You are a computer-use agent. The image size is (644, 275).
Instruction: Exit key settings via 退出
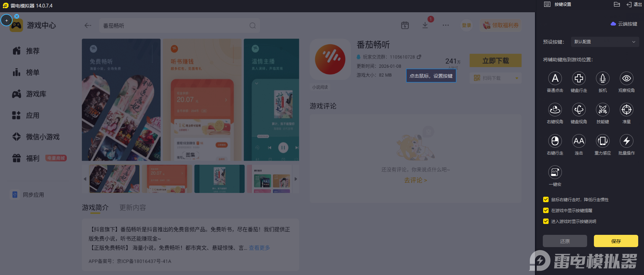634,4
